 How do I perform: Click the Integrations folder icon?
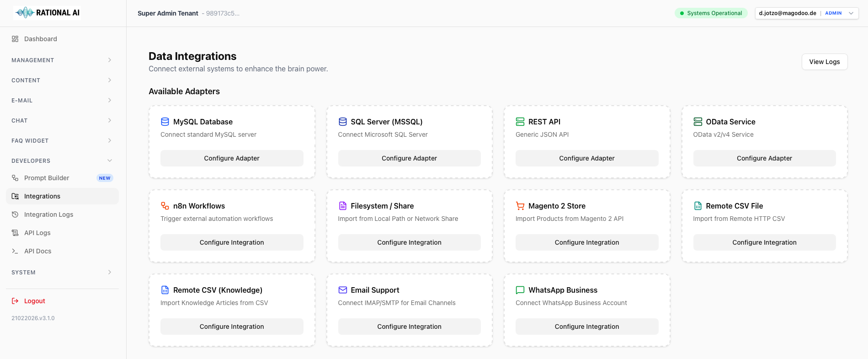[x=15, y=196]
